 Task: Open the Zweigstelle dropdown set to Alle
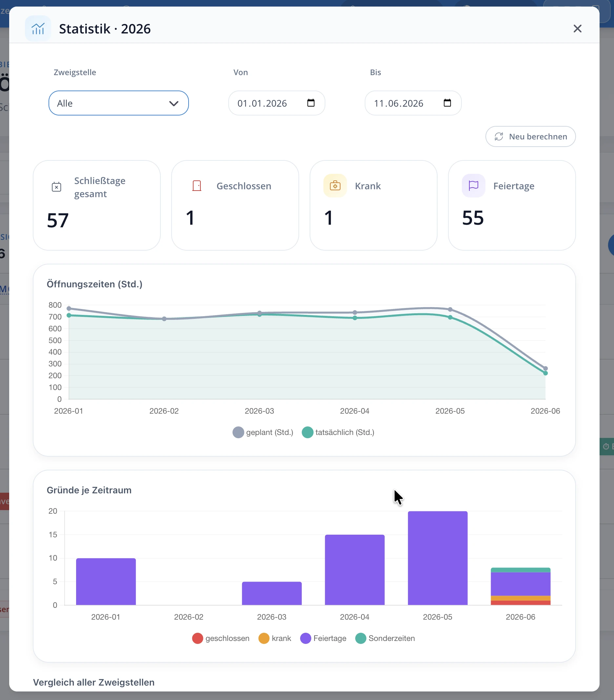click(118, 103)
